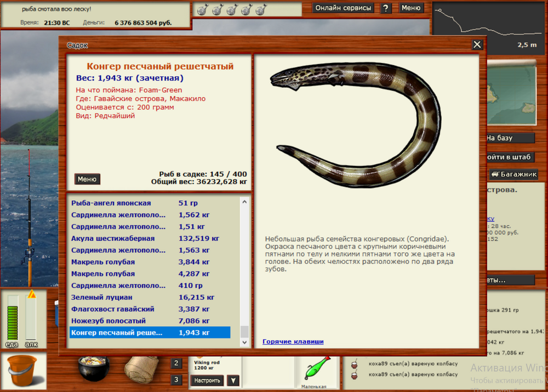The width and height of the screenshot is (548, 392).
Task: Select tackle slot number 2
Action: [x=176, y=363]
